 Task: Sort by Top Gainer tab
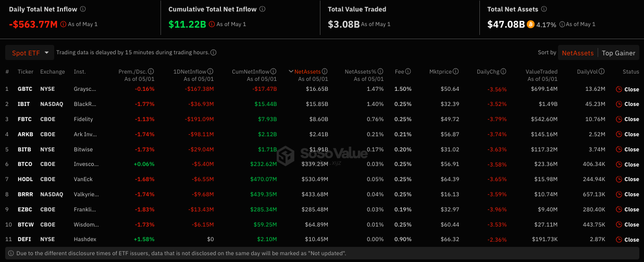point(618,53)
